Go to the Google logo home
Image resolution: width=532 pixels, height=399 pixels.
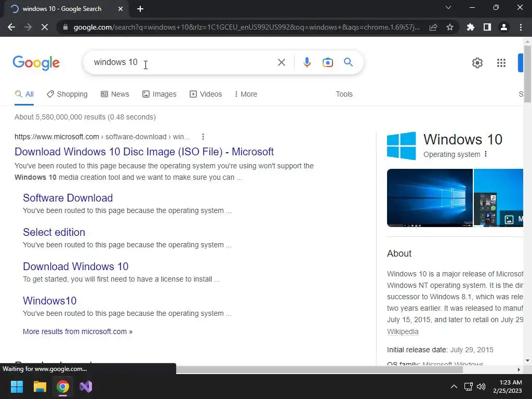pos(36,63)
